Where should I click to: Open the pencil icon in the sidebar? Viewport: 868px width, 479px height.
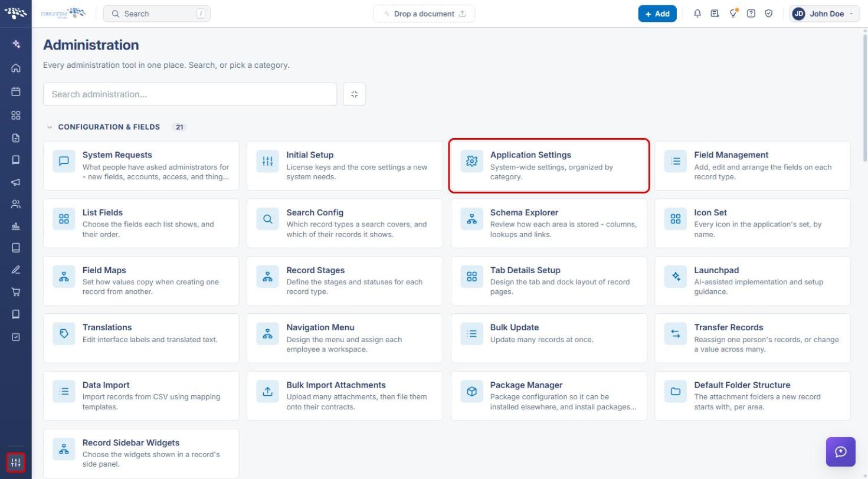16,270
